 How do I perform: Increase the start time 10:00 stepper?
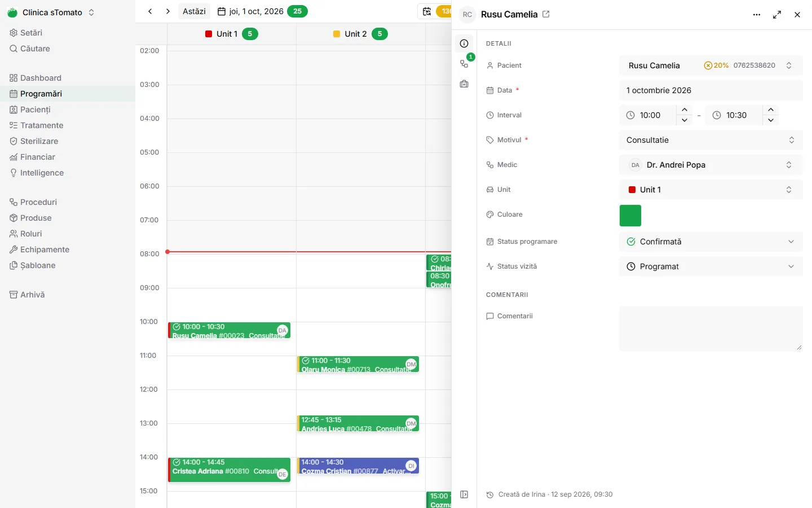(685, 110)
